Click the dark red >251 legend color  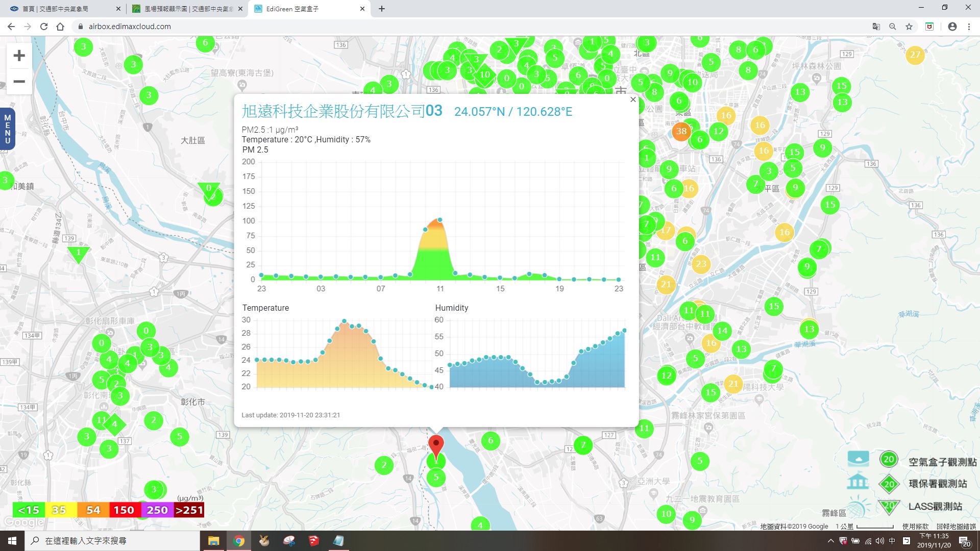tap(189, 510)
